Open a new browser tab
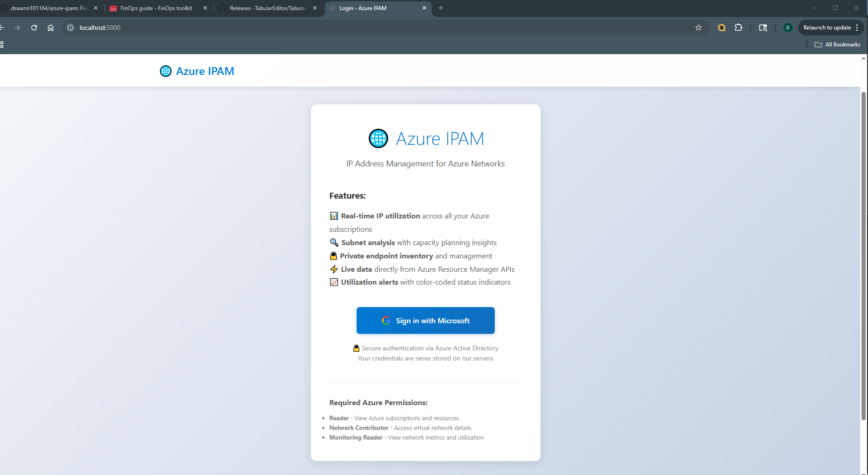868x475 pixels. click(x=441, y=8)
